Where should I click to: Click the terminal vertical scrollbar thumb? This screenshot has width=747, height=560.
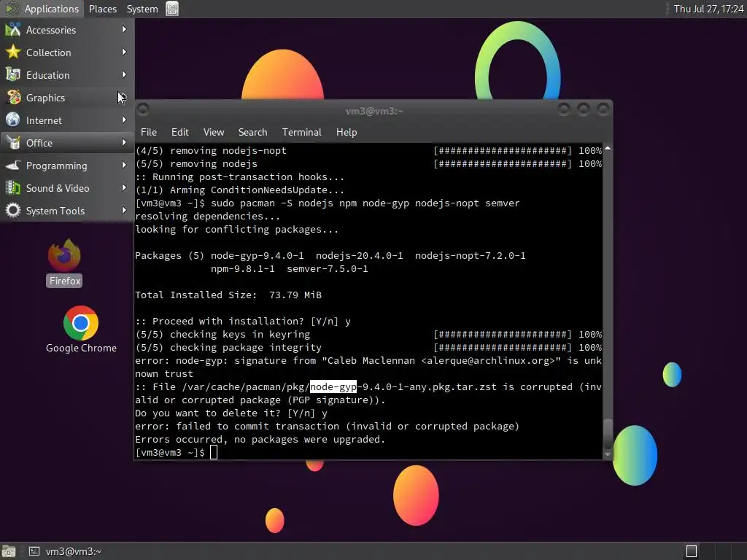tap(608, 433)
